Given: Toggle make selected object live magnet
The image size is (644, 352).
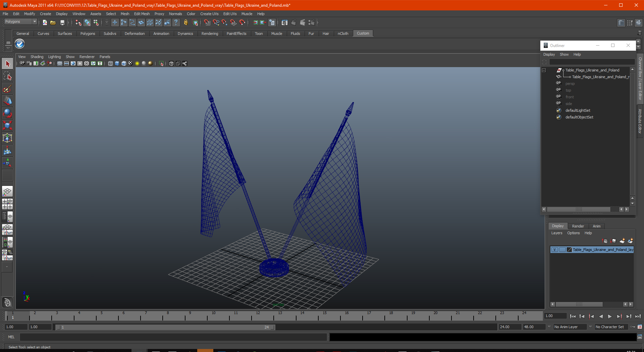Looking at the screenshot, I should click(242, 22).
